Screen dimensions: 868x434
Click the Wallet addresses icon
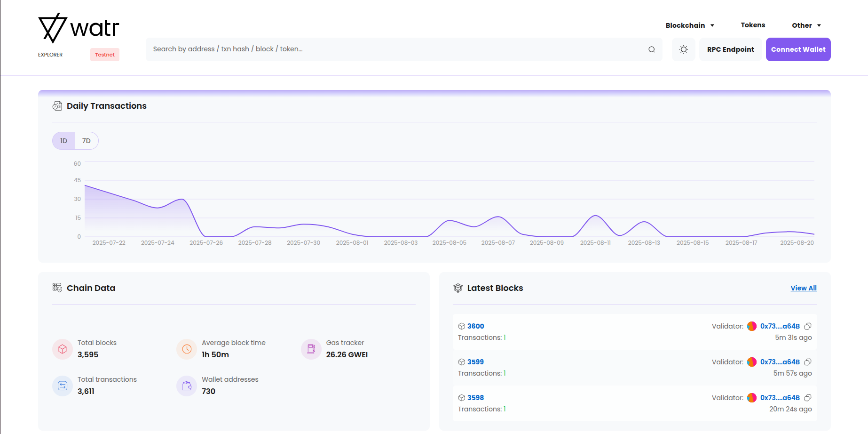point(187,386)
